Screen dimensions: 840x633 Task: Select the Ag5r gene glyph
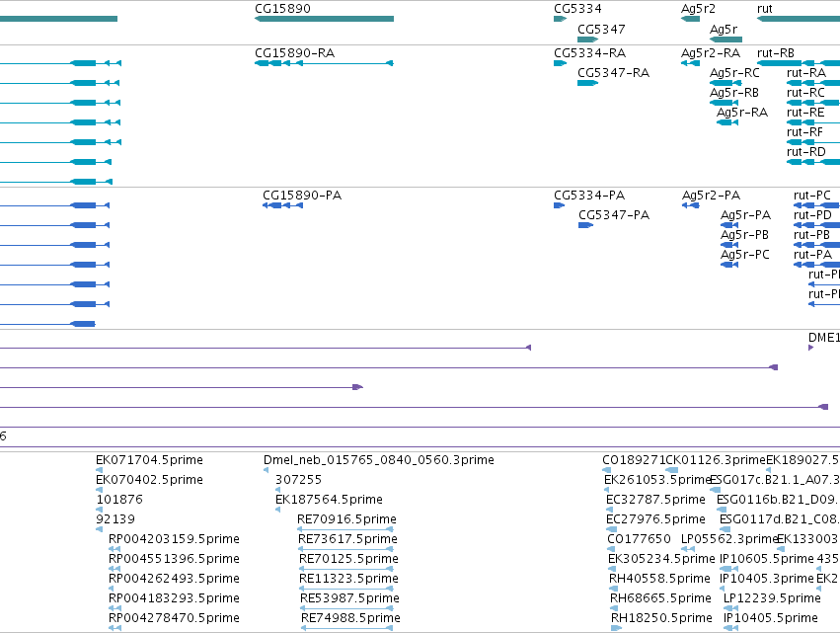pos(725,40)
